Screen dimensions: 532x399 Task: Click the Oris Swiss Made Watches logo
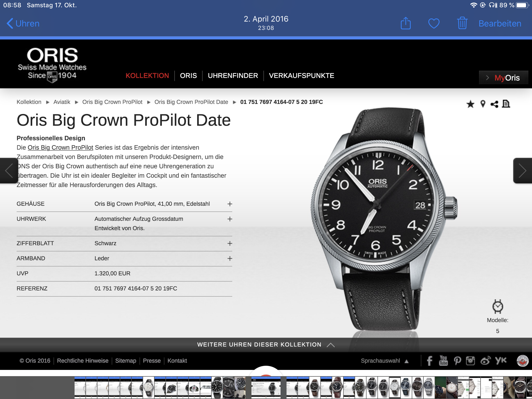(x=52, y=65)
